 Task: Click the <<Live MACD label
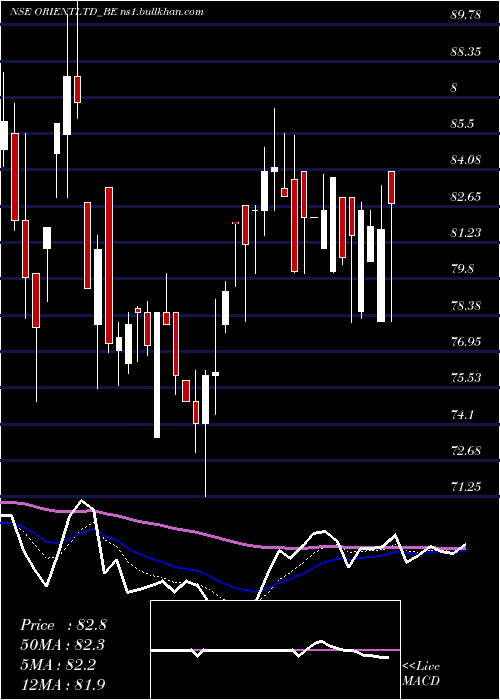tap(421, 673)
